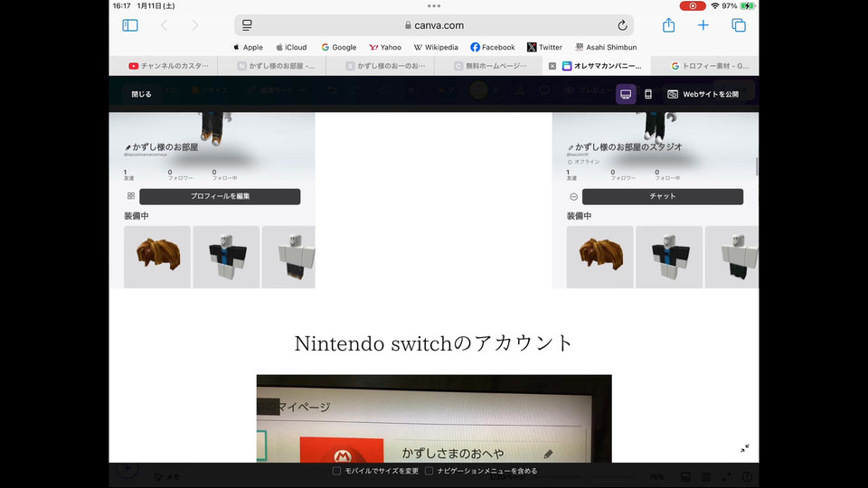Open the Wikipedia bookmark
This screenshot has width=868, height=488.
(x=436, y=48)
